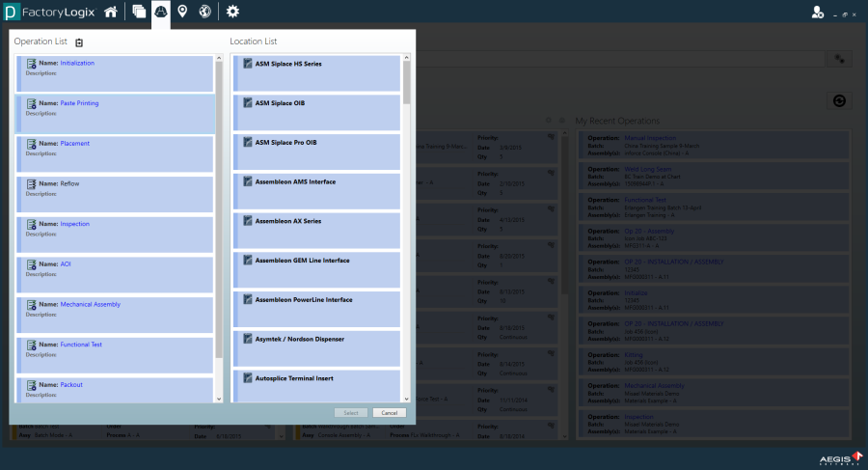Click the Select button in dialog

pos(351,413)
